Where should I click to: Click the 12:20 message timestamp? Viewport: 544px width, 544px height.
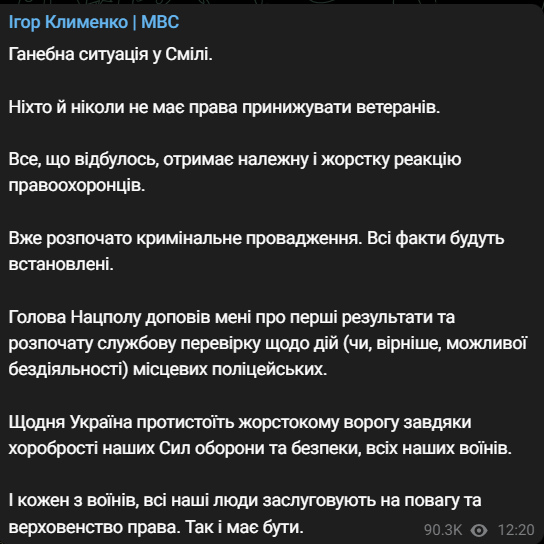click(x=516, y=530)
